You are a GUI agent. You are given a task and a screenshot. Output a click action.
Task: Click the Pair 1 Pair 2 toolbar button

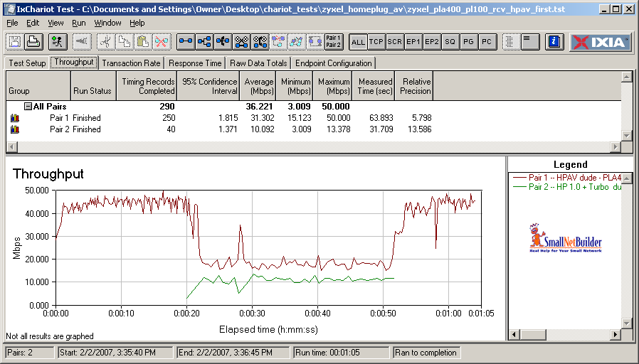334,41
